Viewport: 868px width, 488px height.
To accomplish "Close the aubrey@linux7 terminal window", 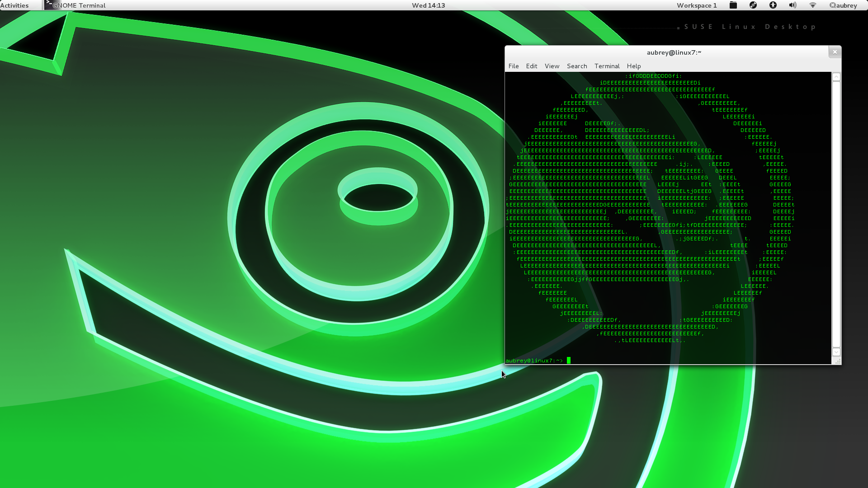I will coord(835,52).
